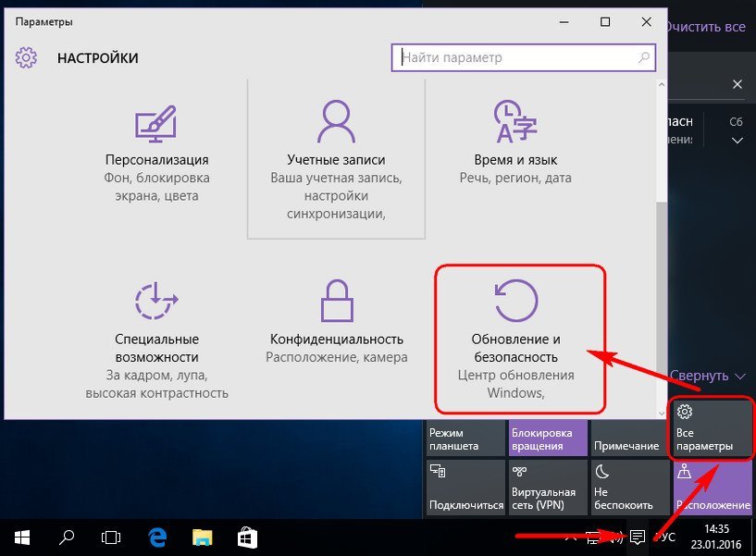The image size is (756, 556).
Task: Click Очистить все notifications link
Action: point(705,27)
